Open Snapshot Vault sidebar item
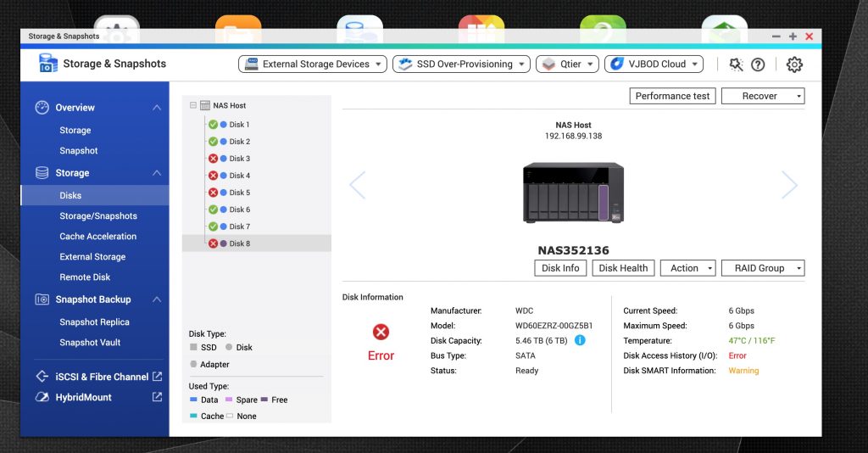 coord(90,342)
